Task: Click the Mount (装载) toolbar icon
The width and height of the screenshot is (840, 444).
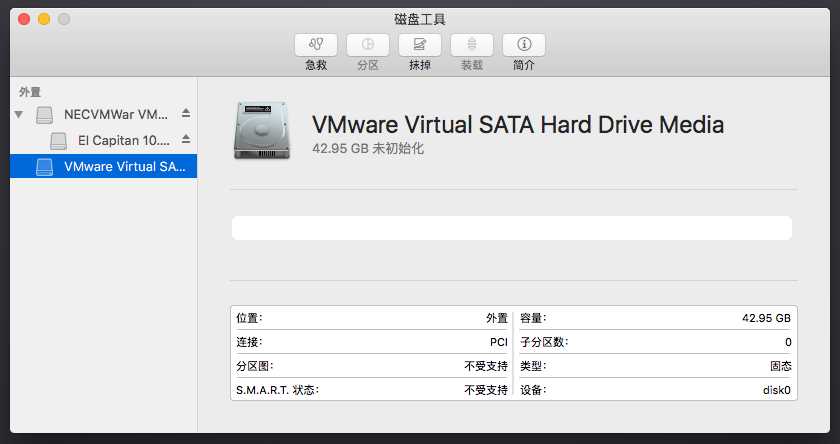Action: [x=471, y=44]
